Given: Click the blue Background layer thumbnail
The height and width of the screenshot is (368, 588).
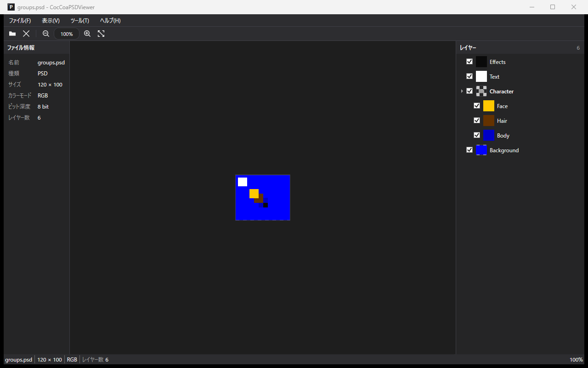Looking at the screenshot, I should point(481,150).
